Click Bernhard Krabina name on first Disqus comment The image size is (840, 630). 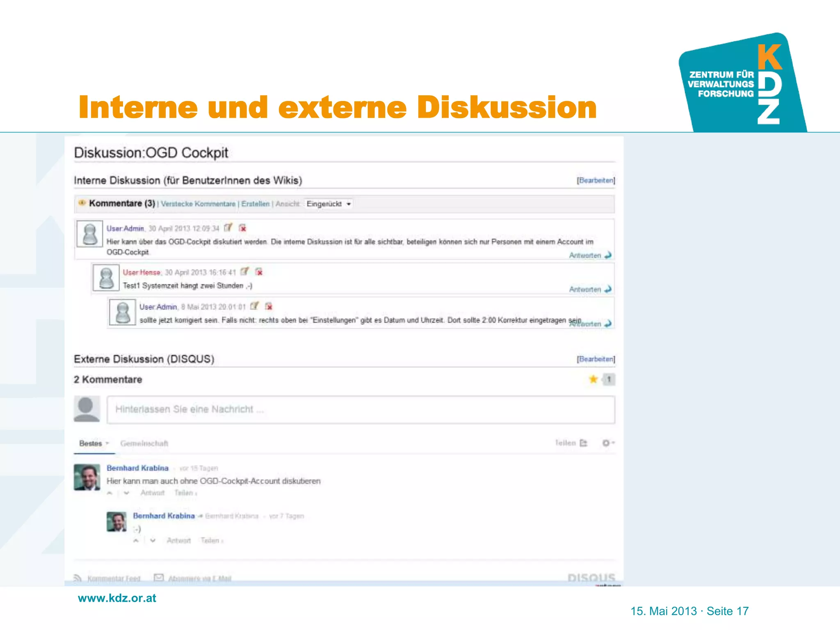click(x=137, y=468)
